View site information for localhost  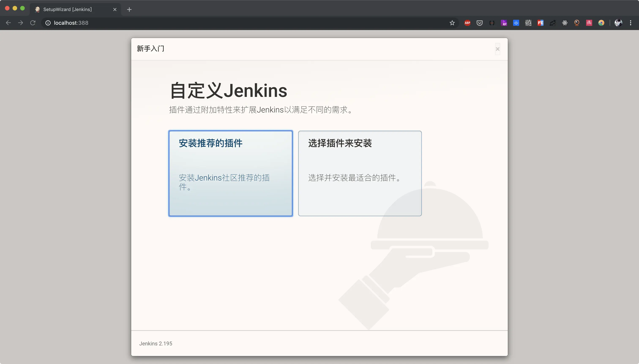pos(48,23)
